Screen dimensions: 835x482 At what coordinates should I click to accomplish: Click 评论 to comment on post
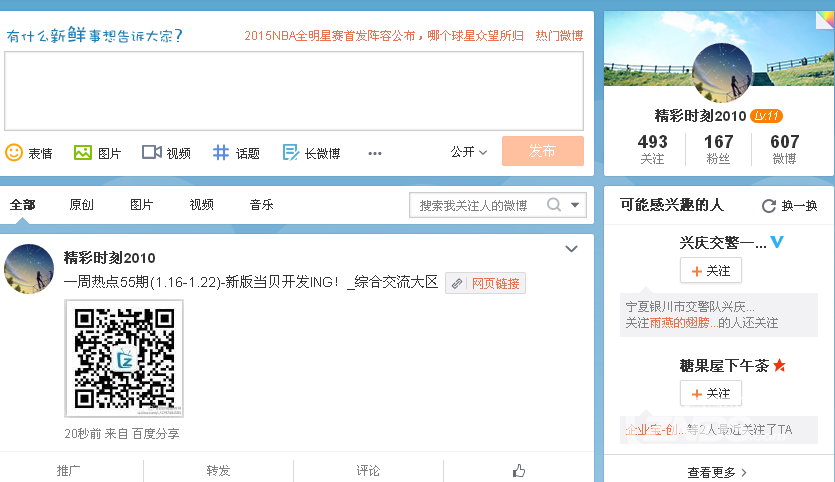pos(368,470)
